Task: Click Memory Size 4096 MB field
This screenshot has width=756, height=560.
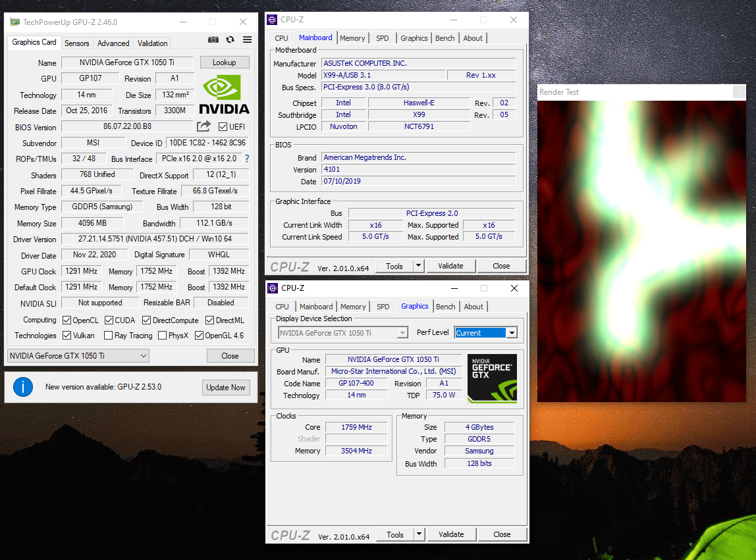Action: point(92,223)
